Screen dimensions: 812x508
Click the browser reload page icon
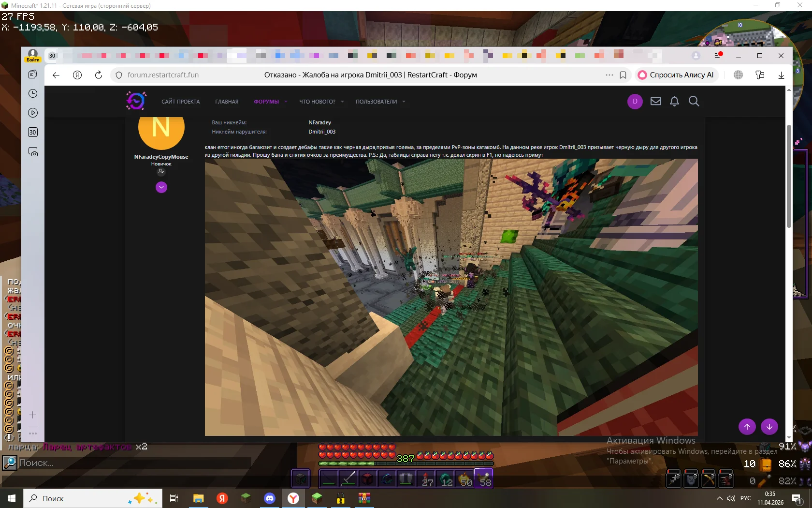[99, 75]
